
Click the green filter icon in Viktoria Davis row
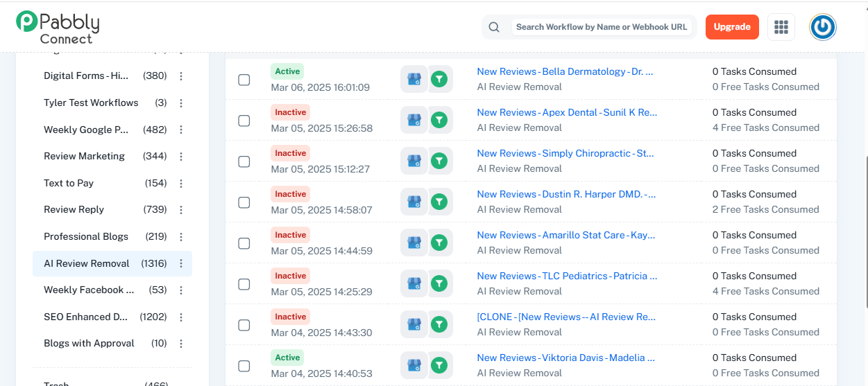[x=439, y=365]
